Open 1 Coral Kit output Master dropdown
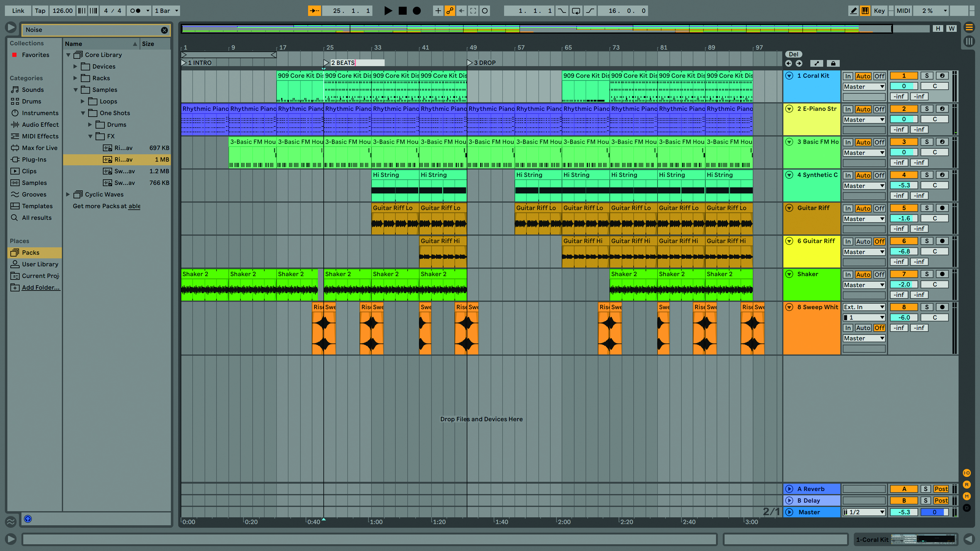The width and height of the screenshot is (980, 551). click(864, 87)
